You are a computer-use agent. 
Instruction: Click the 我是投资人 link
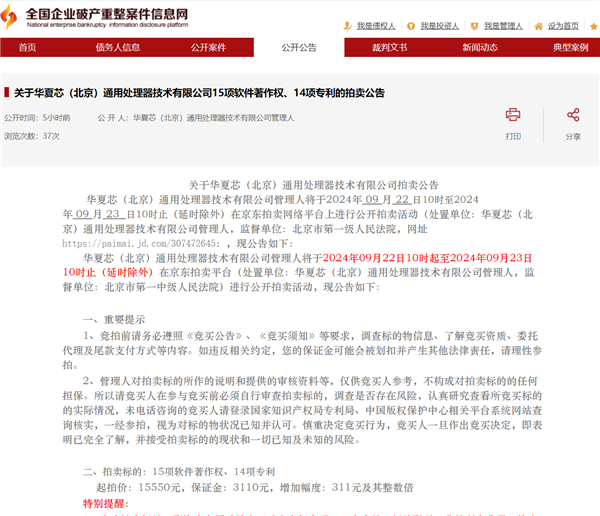pyautogui.click(x=440, y=26)
